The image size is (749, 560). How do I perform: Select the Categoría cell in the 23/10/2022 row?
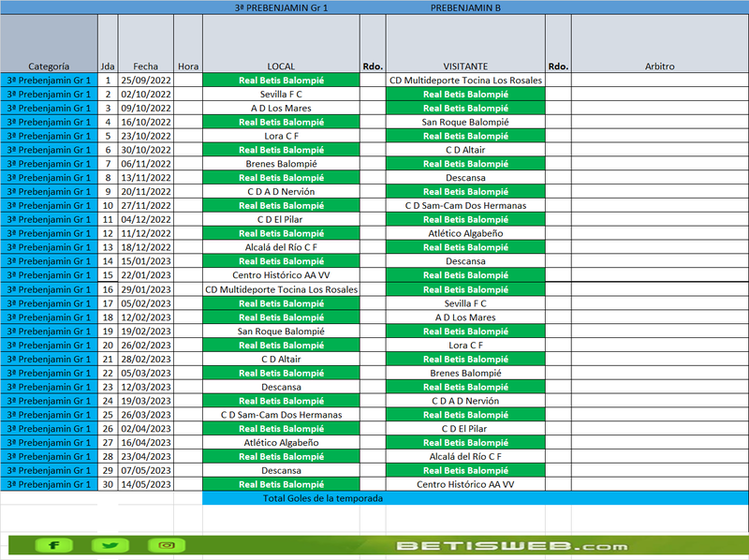(49, 136)
